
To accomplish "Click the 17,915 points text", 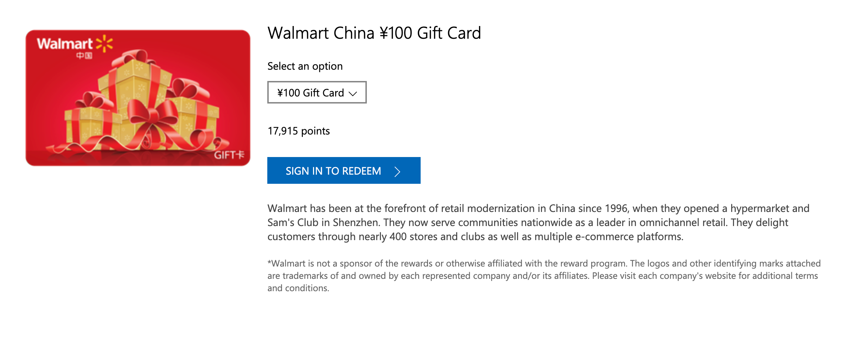I will coord(299,131).
